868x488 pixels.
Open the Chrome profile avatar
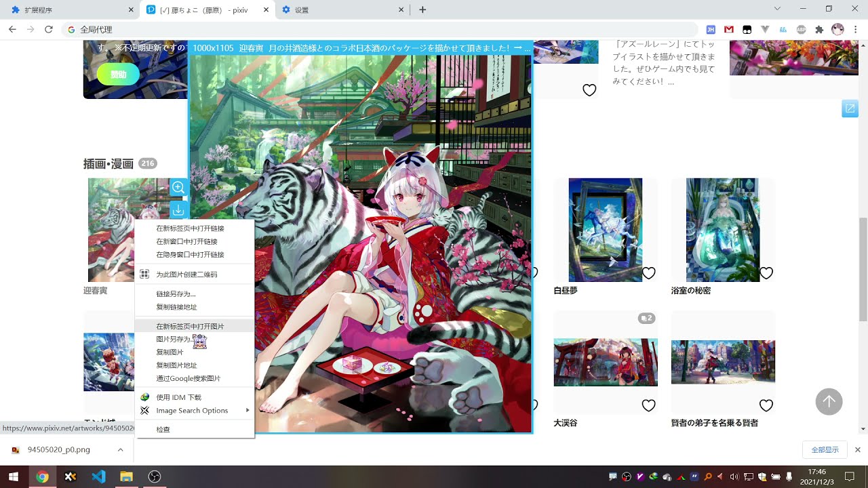point(837,29)
